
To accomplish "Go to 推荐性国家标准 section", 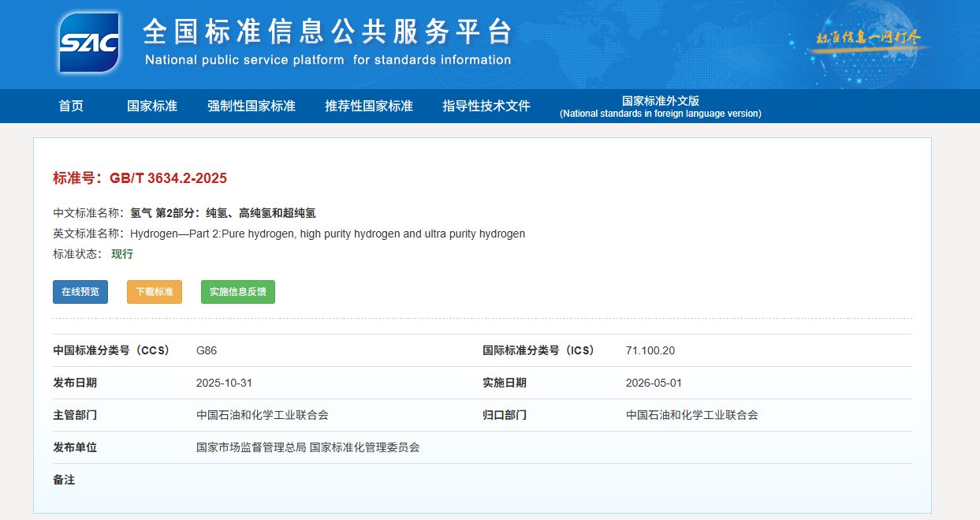I will click(369, 106).
